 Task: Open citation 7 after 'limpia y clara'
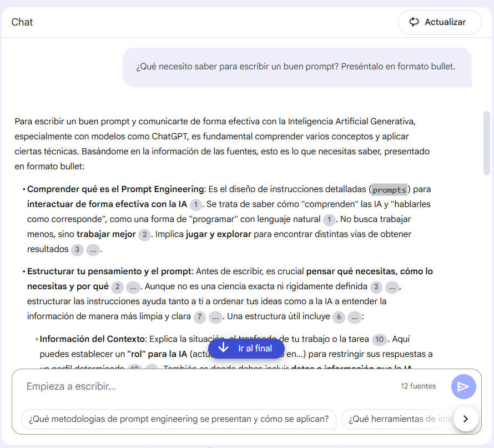(x=200, y=317)
